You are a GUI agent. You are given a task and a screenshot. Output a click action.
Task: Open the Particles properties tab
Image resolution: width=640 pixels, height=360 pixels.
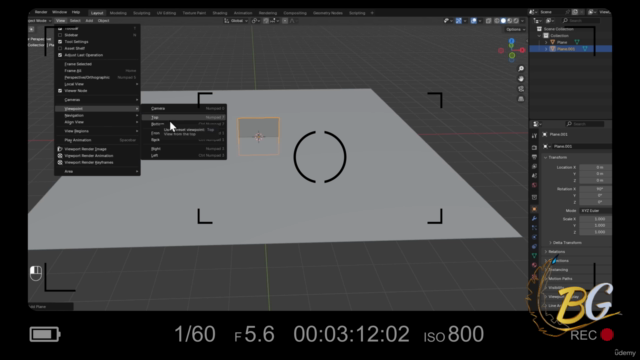[x=534, y=228]
